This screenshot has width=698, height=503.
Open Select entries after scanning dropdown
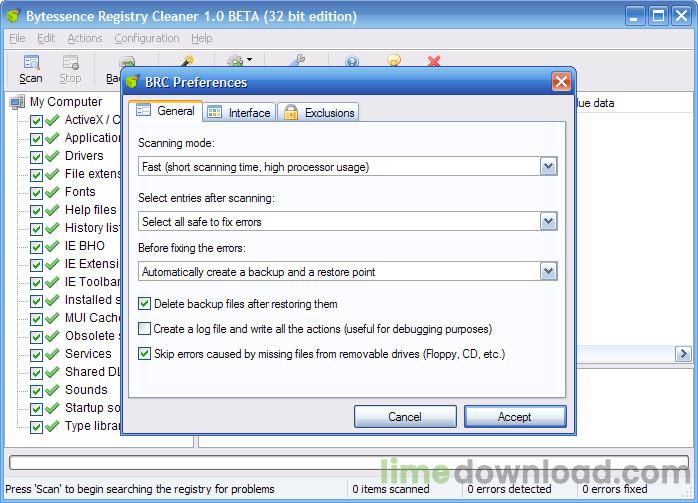pyautogui.click(x=548, y=221)
